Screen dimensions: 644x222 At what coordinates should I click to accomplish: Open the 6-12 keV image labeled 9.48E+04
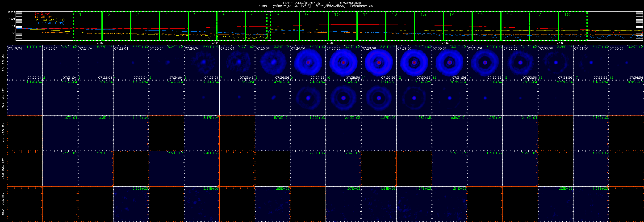[308, 98]
